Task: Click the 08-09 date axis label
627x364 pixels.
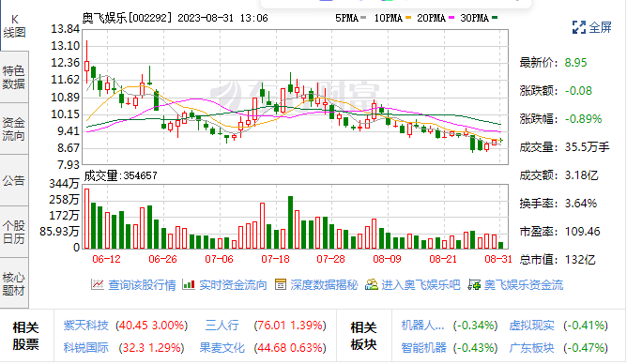Action: pyautogui.click(x=387, y=259)
